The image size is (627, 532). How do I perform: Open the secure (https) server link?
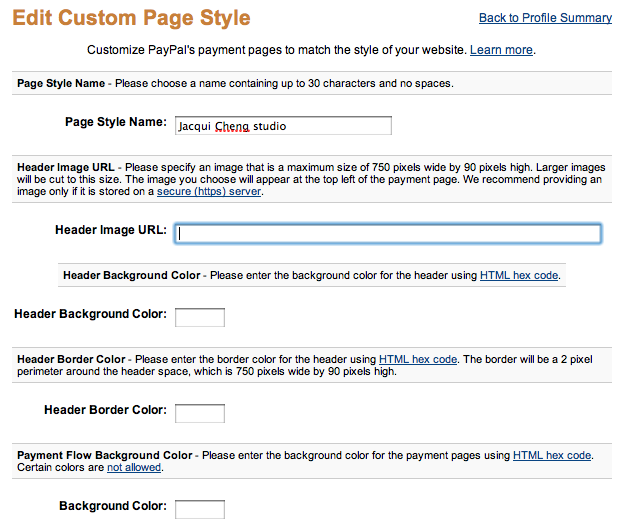[209, 191]
